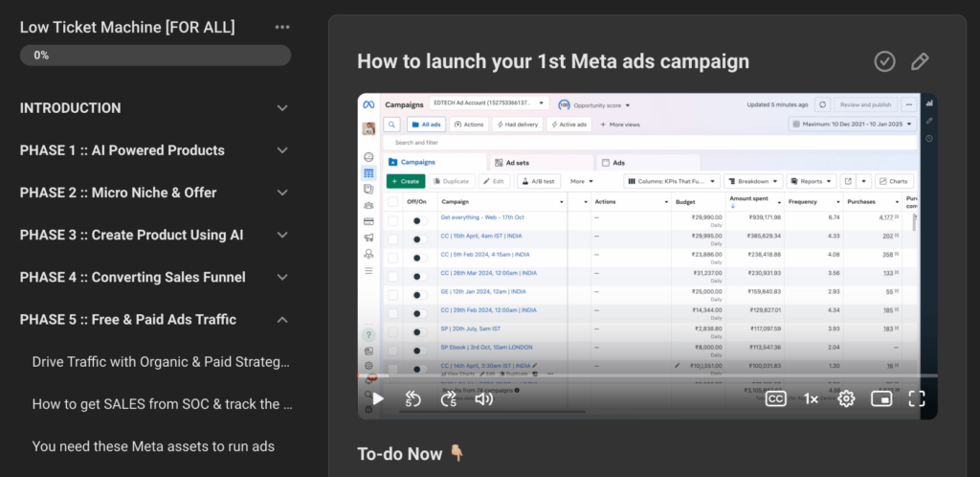
Task: Check the box for CC | 29th Feb 2024 campaign
Action: click(392, 313)
